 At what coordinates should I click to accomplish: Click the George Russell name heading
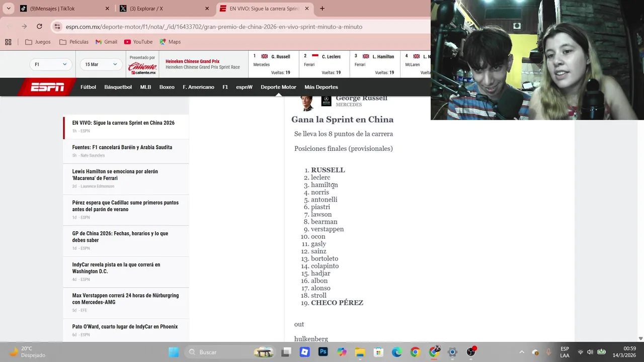361,99
